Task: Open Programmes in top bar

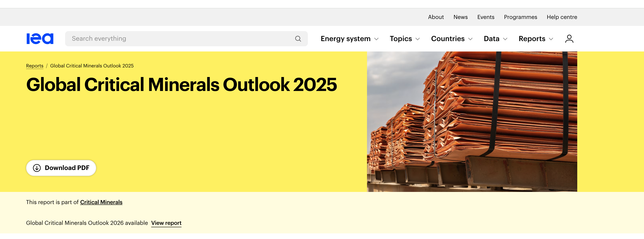Action: (x=521, y=17)
